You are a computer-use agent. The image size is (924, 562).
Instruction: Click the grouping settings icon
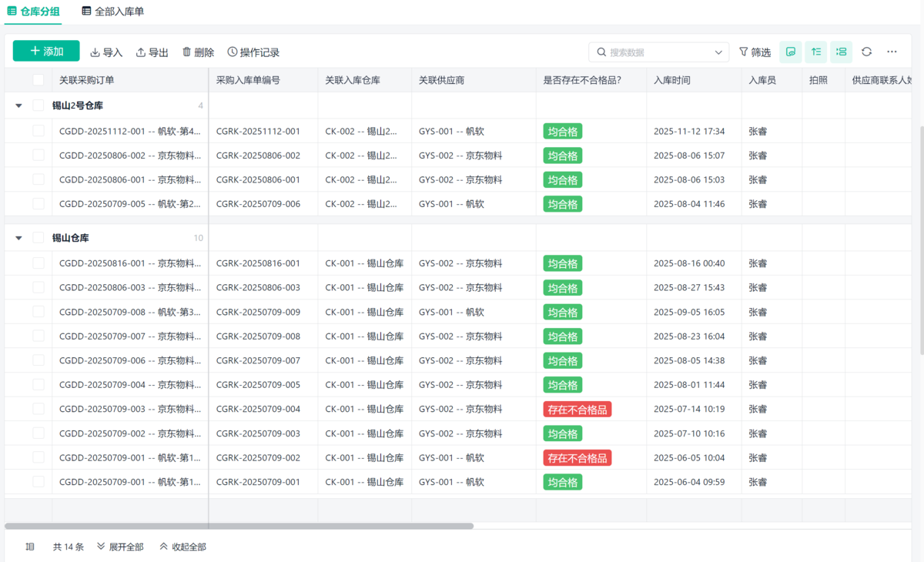842,52
